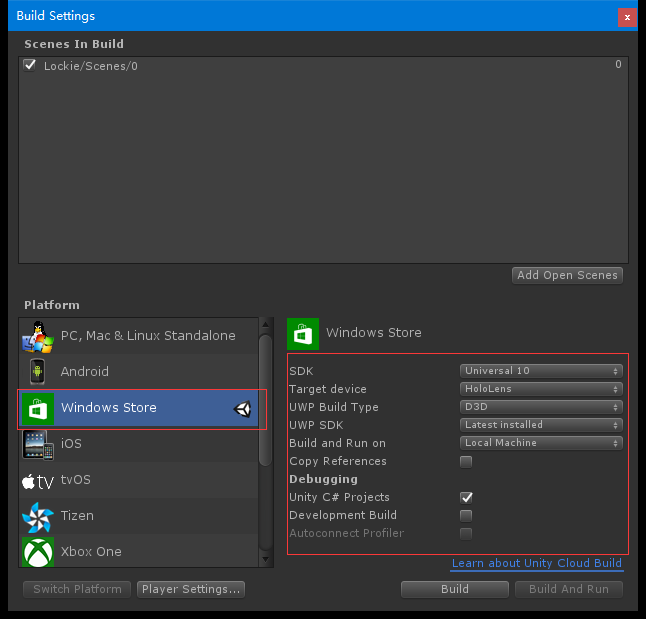Click the green Windows Store icon in platform list
Image resolution: width=646 pixels, height=619 pixels.
[x=38, y=408]
